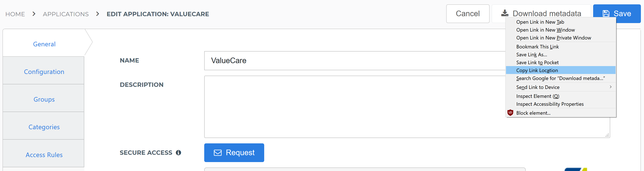The image size is (644, 171).
Task: Click the Description textarea resize handle
Action: [607, 135]
